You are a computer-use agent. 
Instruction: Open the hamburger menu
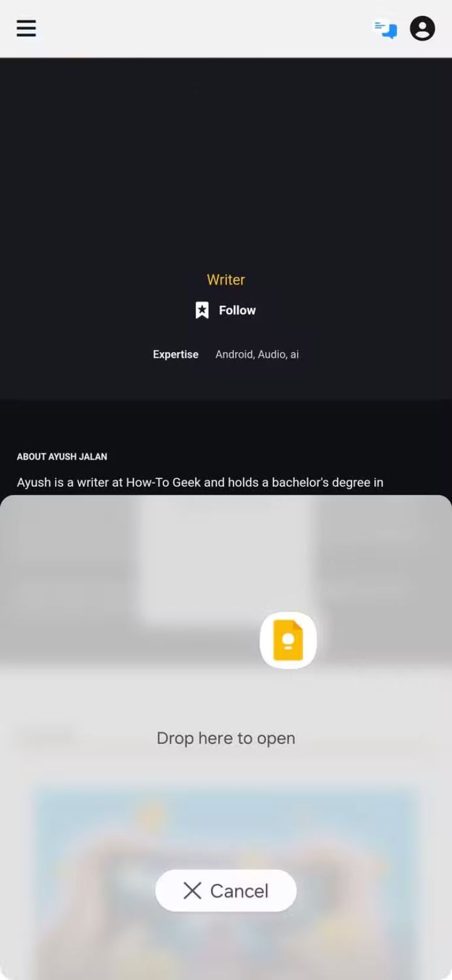click(x=26, y=28)
